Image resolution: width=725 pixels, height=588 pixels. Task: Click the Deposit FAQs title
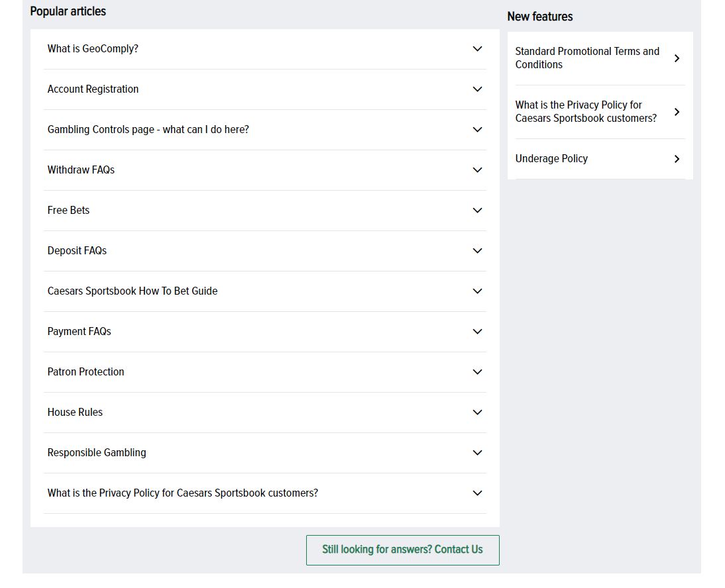[77, 250]
